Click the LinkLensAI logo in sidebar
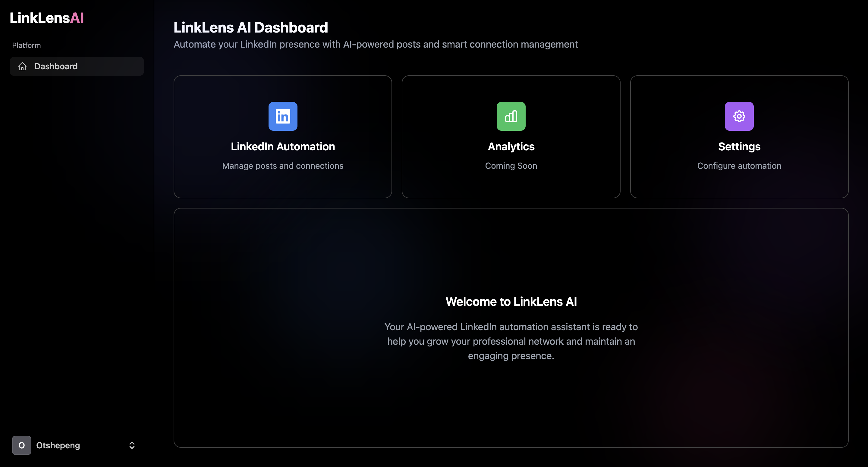868x467 pixels. pyautogui.click(x=47, y=18)
